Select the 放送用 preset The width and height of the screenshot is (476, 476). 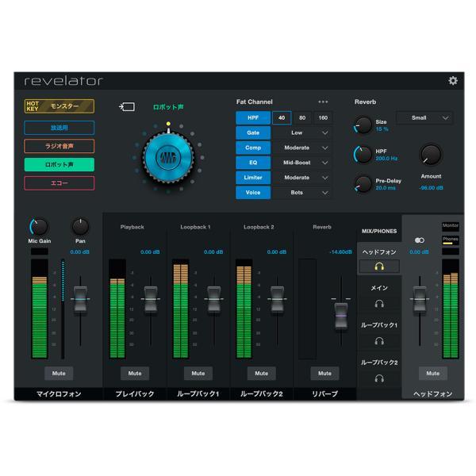point(59,128)
